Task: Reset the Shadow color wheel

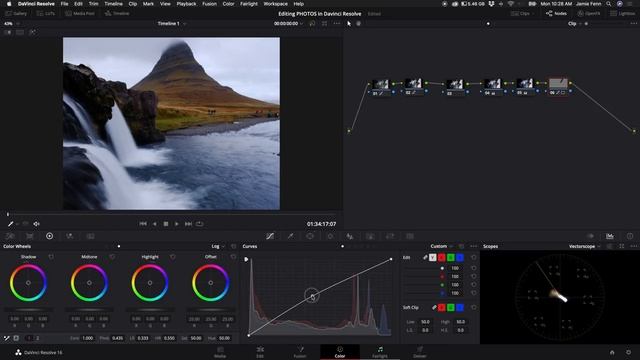Action: click(x=51, y=257)
